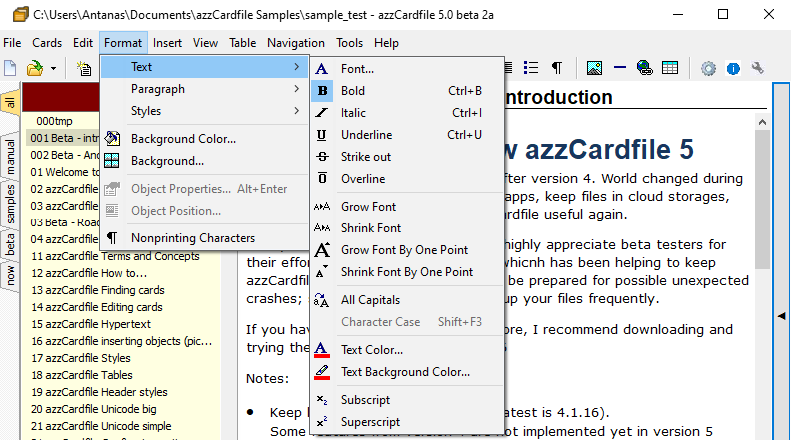Select Grow Font menu entry

point(407,207)
